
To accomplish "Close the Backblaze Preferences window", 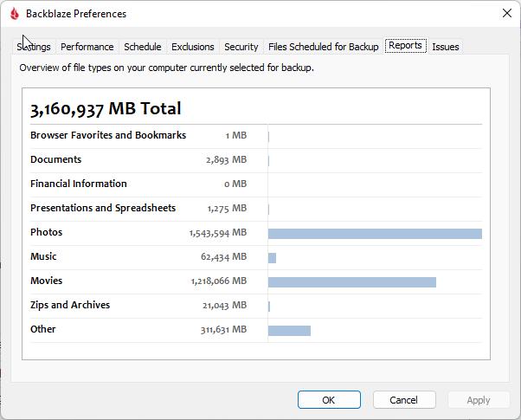I will click(x=507, y=13).
